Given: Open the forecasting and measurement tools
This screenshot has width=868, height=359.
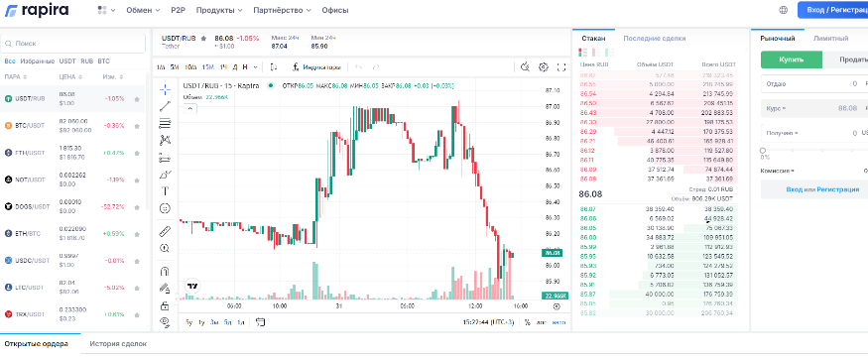Looking at the screenshot, I should (x=165, y=158).
